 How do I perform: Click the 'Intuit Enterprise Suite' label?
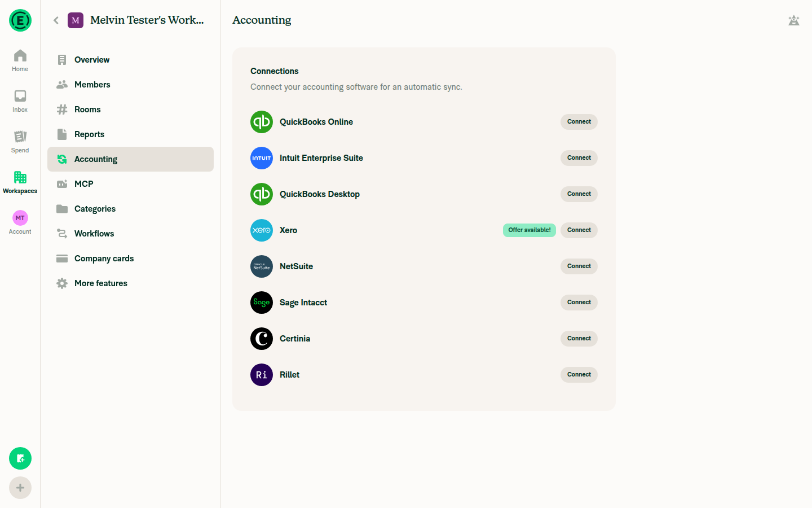[321, 158]
